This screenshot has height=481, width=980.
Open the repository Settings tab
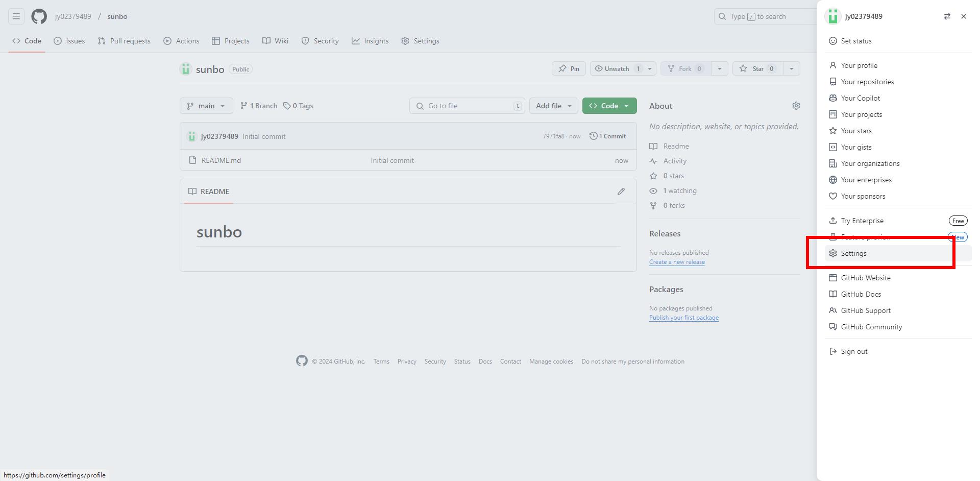click(420, 41)
